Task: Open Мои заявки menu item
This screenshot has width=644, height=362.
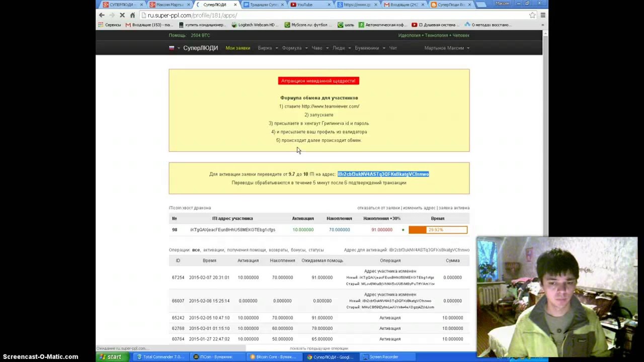Action: click(238, 48)
